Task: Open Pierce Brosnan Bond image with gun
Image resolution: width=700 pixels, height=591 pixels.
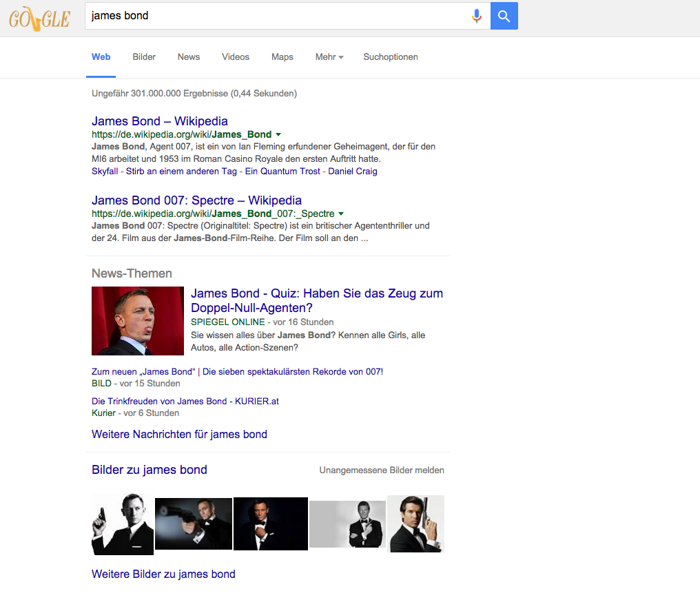Action: coord(415,523)
